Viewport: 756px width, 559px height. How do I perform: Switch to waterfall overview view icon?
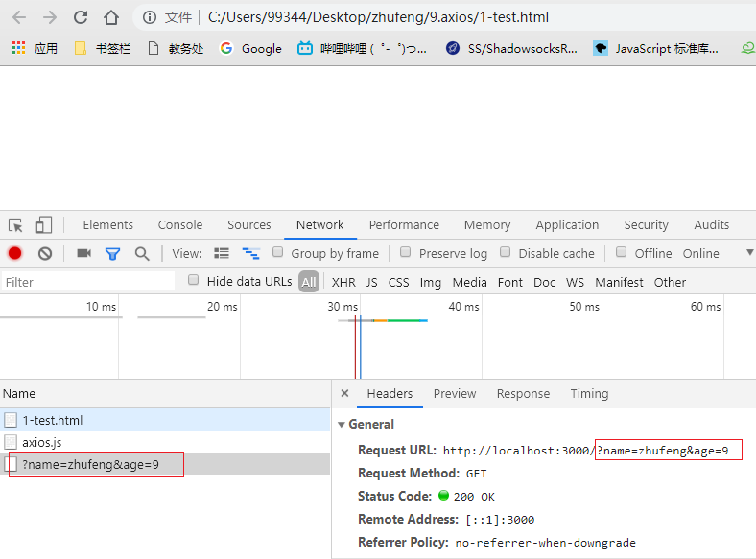coord(250,253)
